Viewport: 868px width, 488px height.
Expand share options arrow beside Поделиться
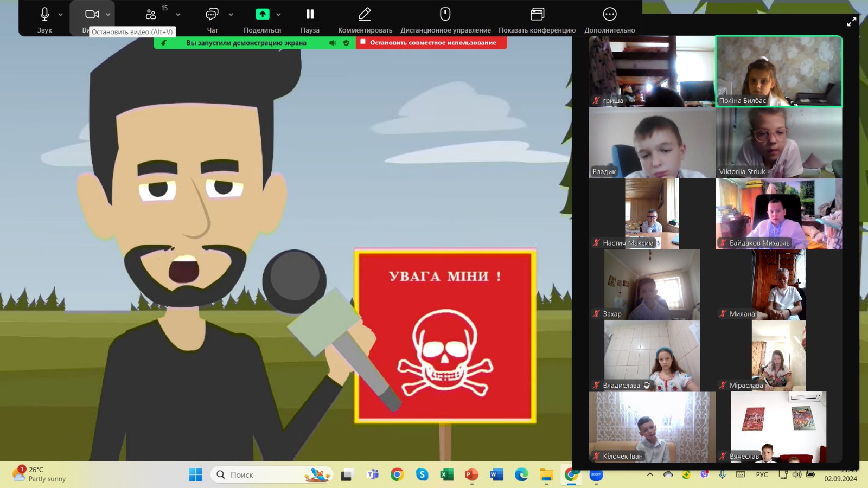[x=278, y=15]
